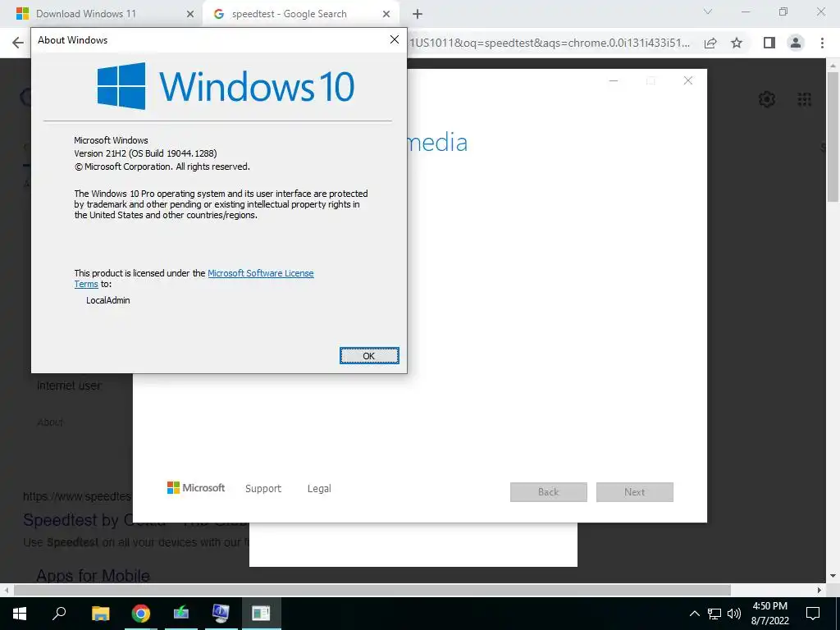Image resolution: width=840 pixels, height=630 pixels.
Task: Click the Apps for Mobile result link
Action: 93,576
